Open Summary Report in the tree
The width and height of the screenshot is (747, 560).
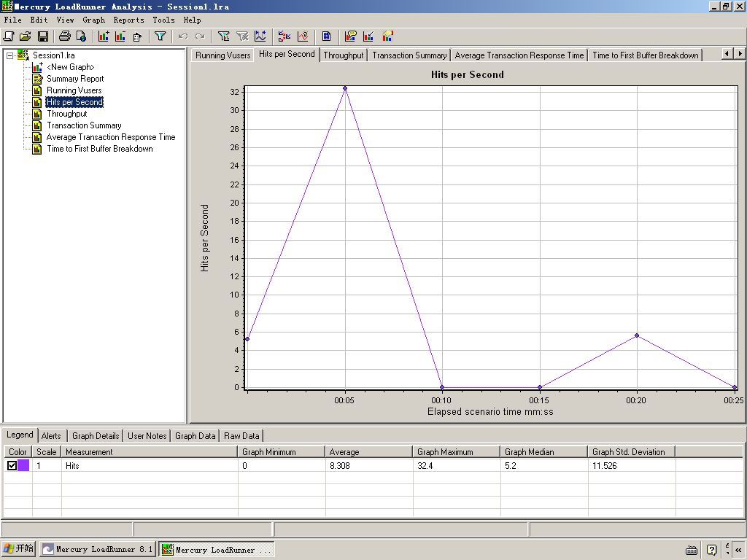tap(75, 79)
